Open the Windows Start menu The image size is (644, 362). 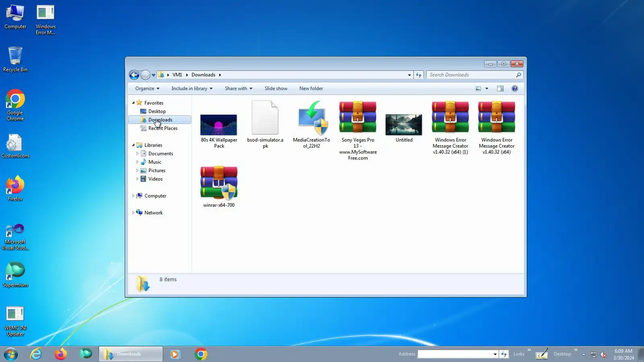point(11,354)
